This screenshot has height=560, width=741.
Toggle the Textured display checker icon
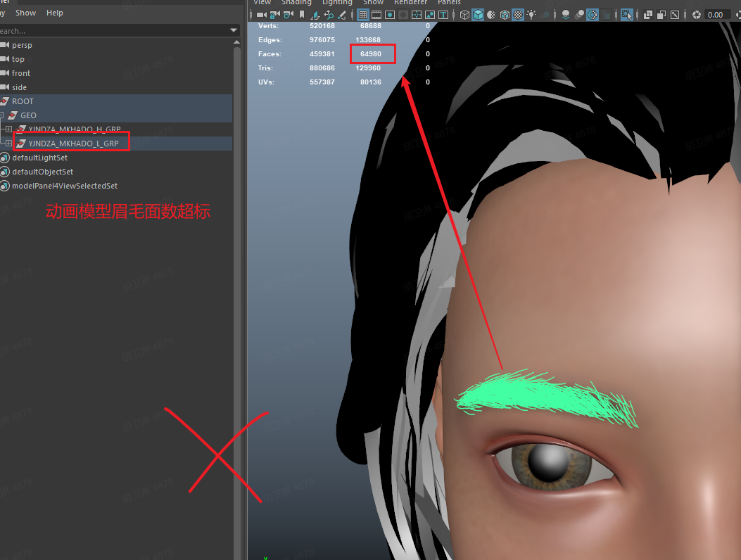pyautogui.click(x=518, y=14)
